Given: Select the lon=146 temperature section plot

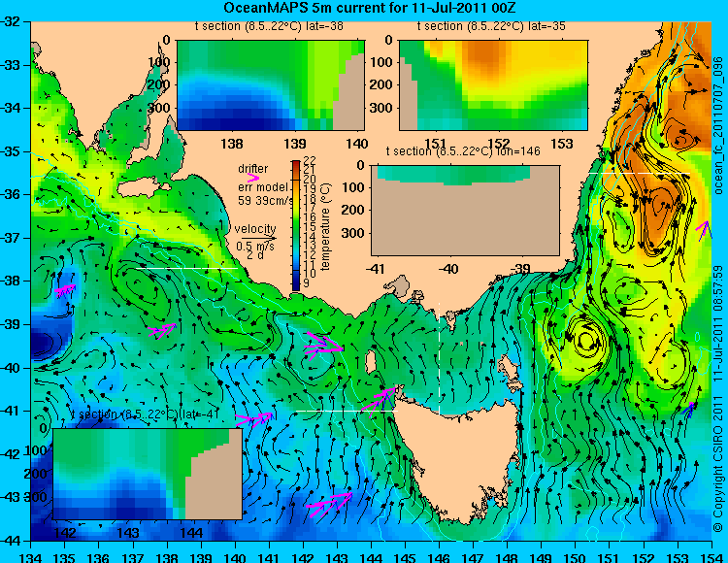Looking at the screenshot, I should 466,211.
